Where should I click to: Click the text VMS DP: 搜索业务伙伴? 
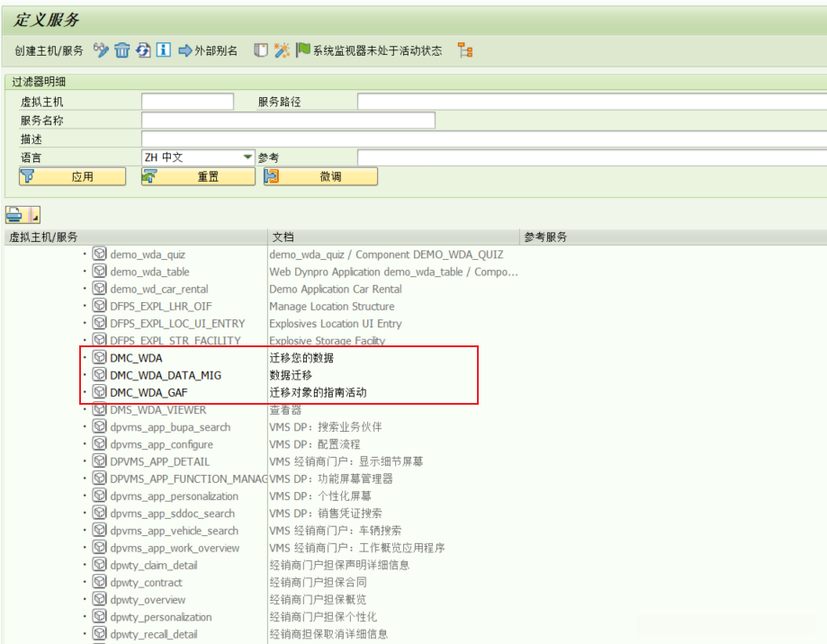tap(326, 427)
